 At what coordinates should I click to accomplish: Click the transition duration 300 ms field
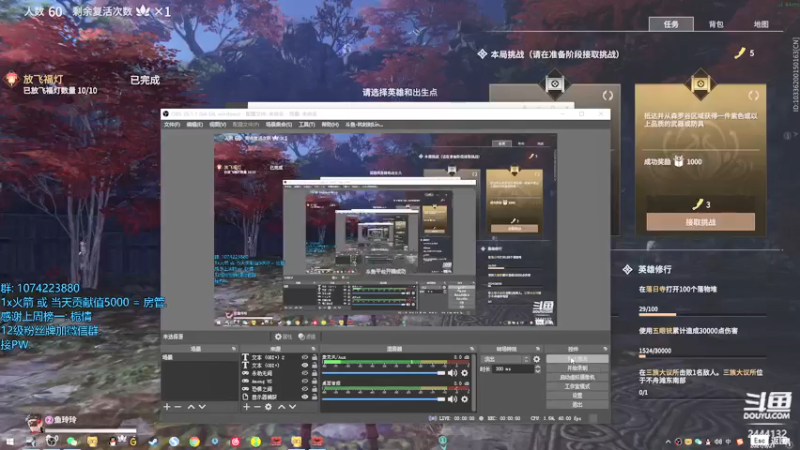[x=512, y=369]
